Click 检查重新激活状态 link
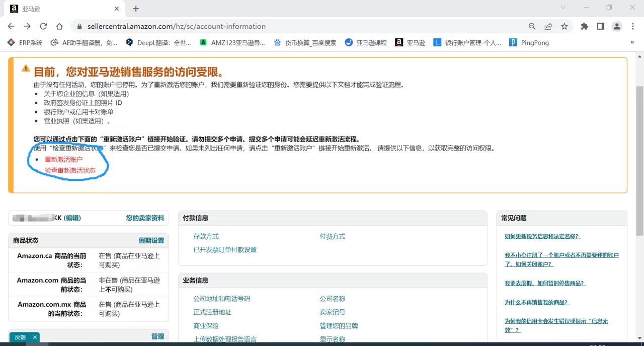The image size is (644, 346). click(70, 171)
